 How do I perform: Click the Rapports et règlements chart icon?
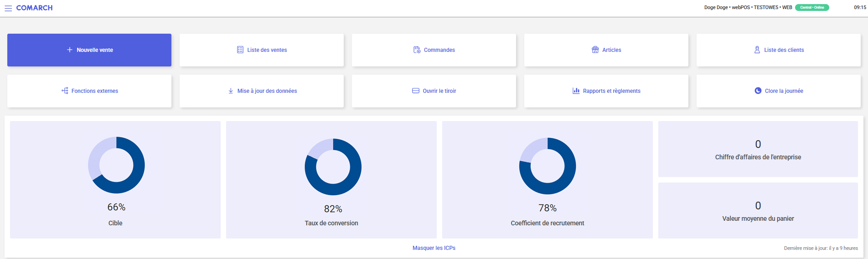click(x=576, y=91)
